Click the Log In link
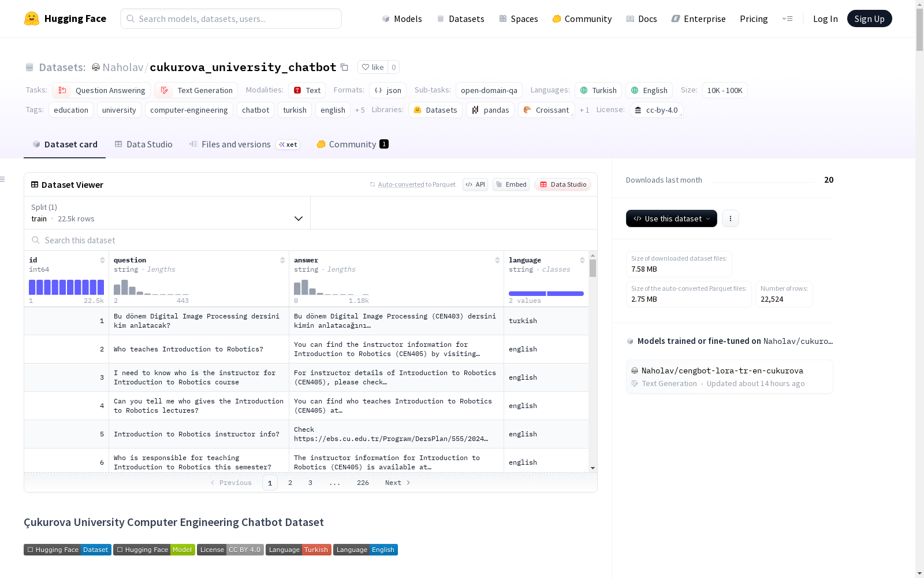 (825, 18)
